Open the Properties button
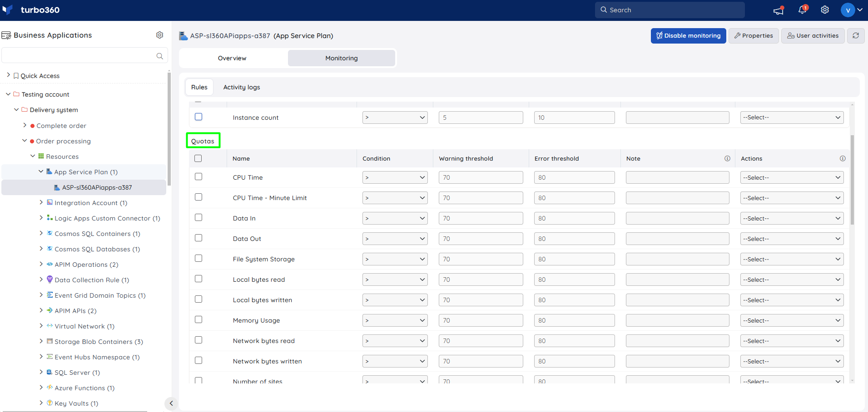 click(754, 35)
